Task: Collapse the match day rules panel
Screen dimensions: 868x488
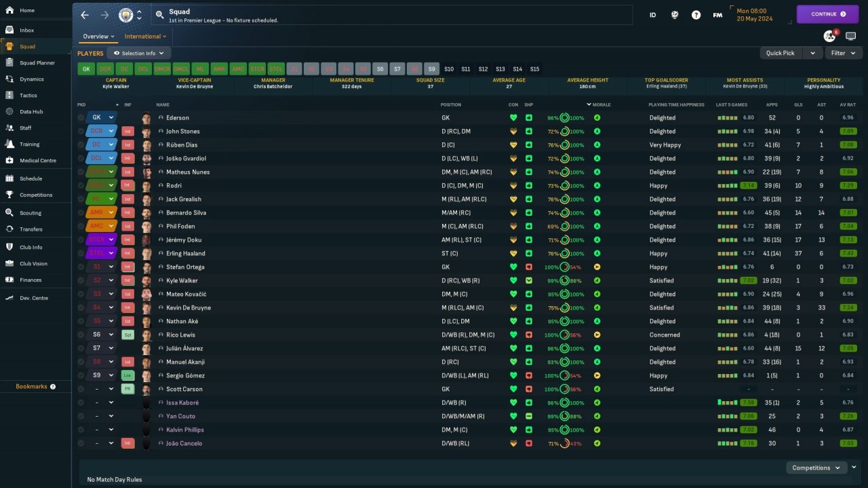Action: [x=854, y=467]
